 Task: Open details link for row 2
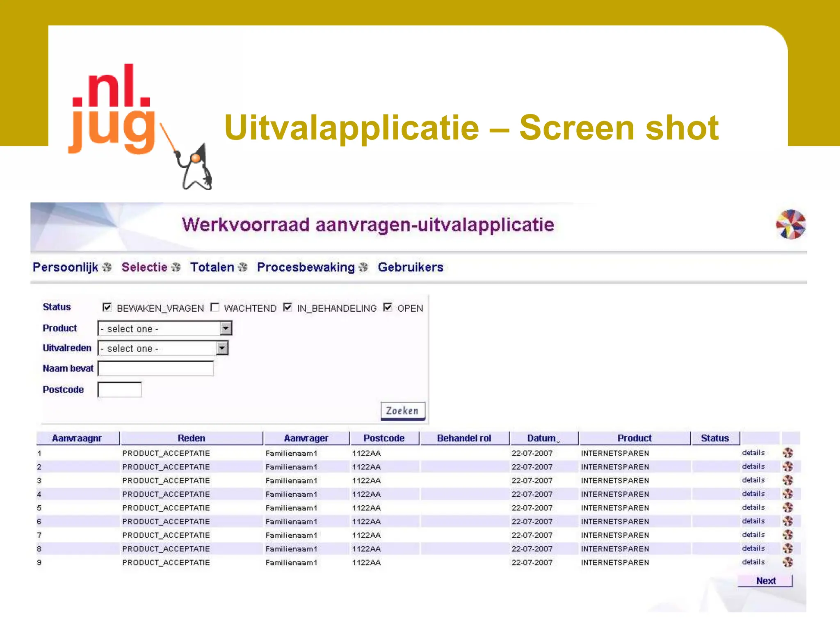tap(753, 466)
